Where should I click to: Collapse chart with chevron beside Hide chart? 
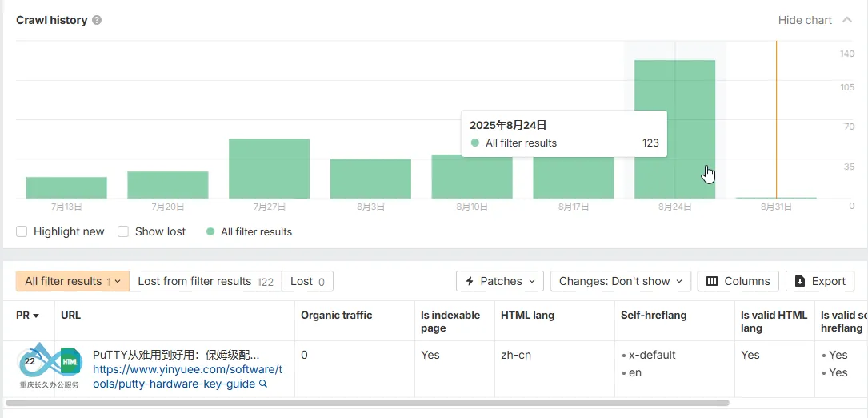(x=847, y=20)
